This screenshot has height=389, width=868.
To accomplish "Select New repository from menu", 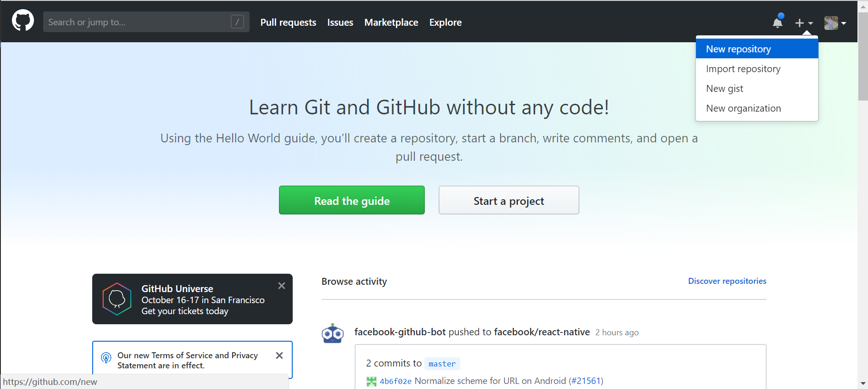I will [757, 49].
